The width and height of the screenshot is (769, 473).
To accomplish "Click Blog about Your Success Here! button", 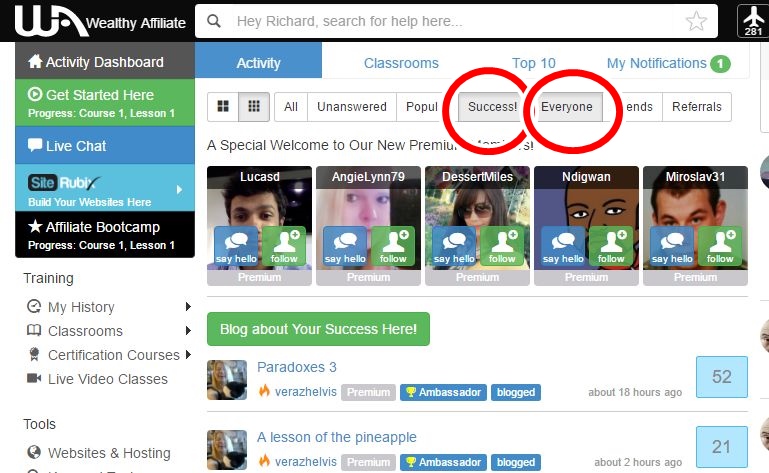I will point(318,329).
